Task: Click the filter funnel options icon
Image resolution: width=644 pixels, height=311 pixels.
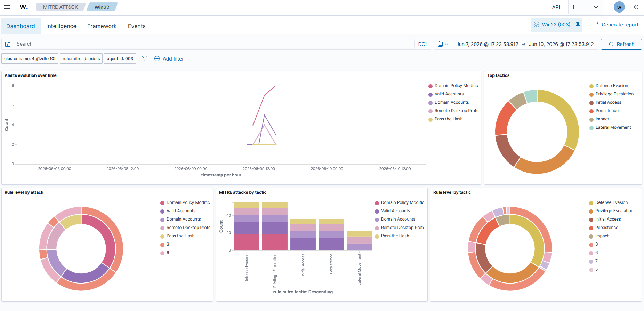Action: pos(145,59)
